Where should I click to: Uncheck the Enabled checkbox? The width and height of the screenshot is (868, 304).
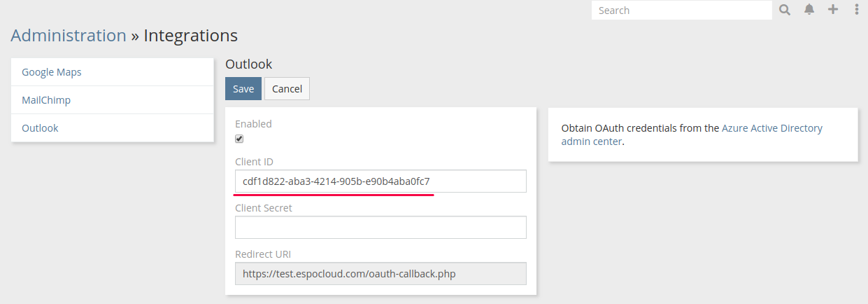(239, 139)
